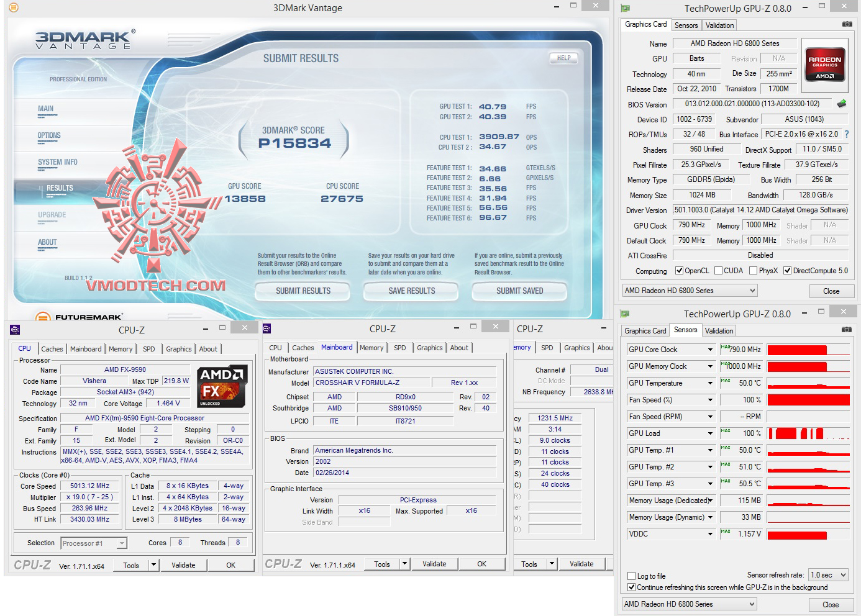Open System Info in 3DMark Vantage sidebar
Viewport: 861px width, 616px height.
(x=58, y=162)
